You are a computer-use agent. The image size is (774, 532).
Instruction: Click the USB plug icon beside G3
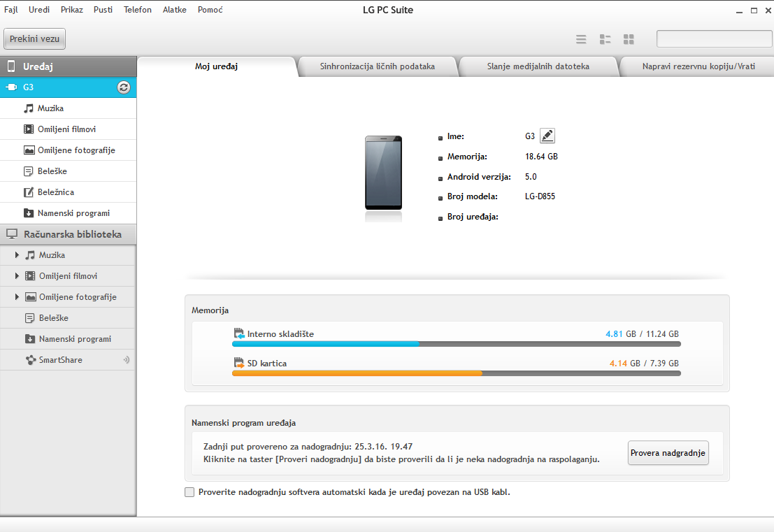point(11,87)
